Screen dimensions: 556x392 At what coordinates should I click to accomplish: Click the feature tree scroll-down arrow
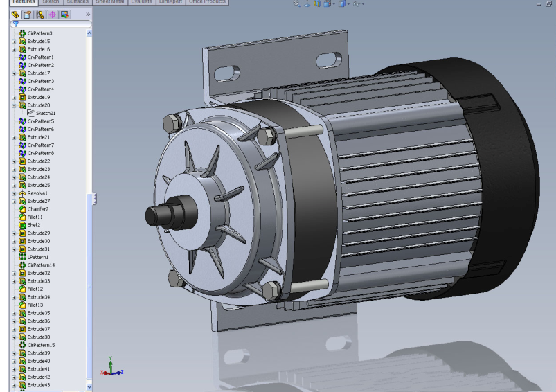[x=89, y=386]
